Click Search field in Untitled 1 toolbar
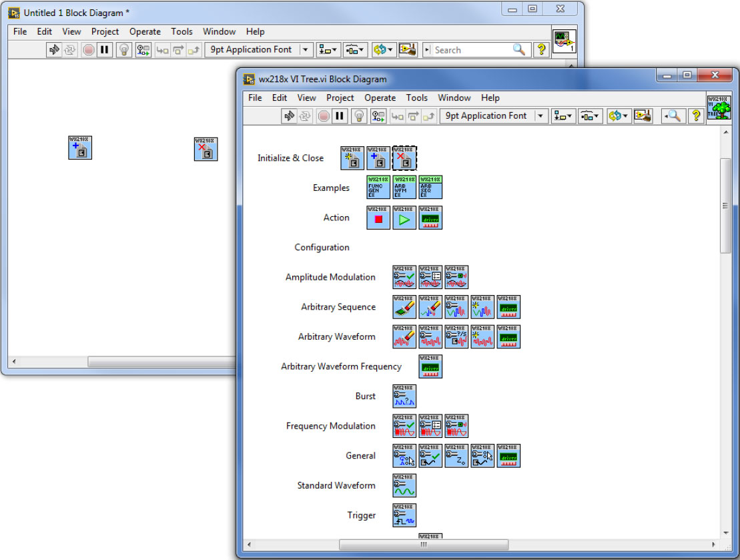This screenshot has height=560, width=740. 471,50
